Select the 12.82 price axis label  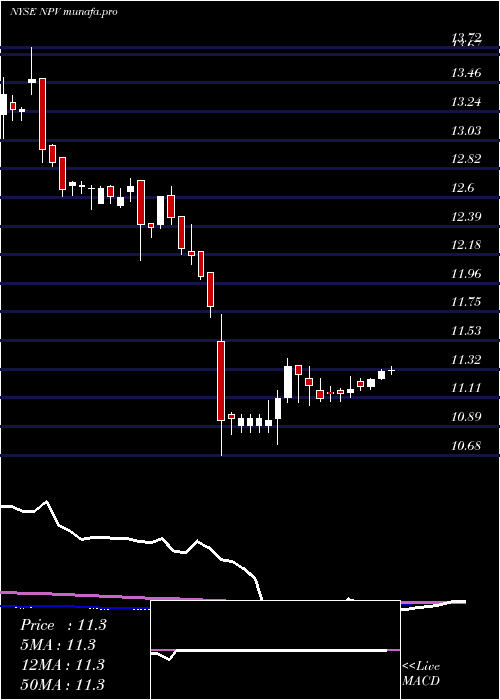coord(466,159)
